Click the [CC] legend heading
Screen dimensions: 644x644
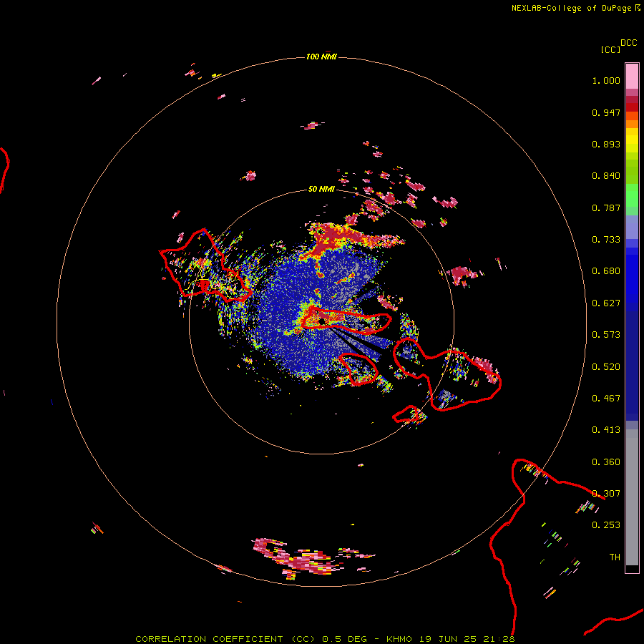tap(610, 49)
